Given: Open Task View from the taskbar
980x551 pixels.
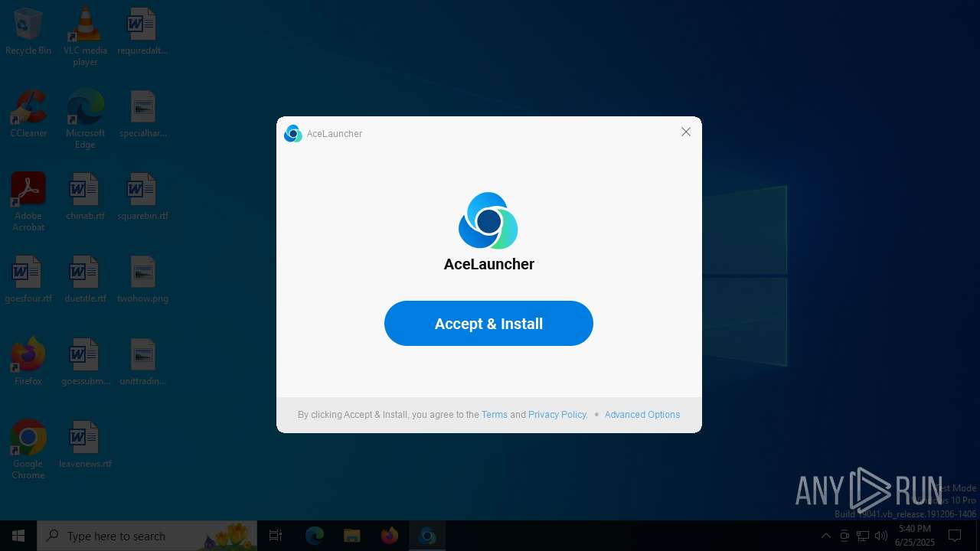Looking at the screenshot, I should [276, 536].
